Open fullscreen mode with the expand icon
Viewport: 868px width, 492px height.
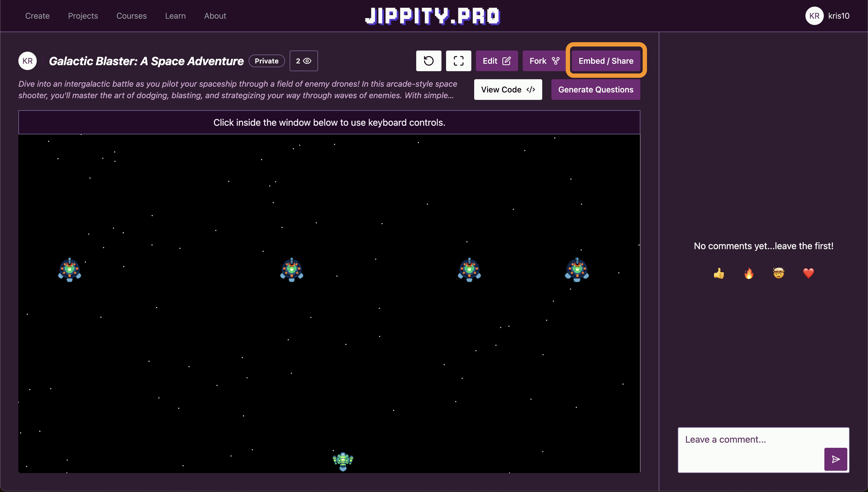pos(458,61)
